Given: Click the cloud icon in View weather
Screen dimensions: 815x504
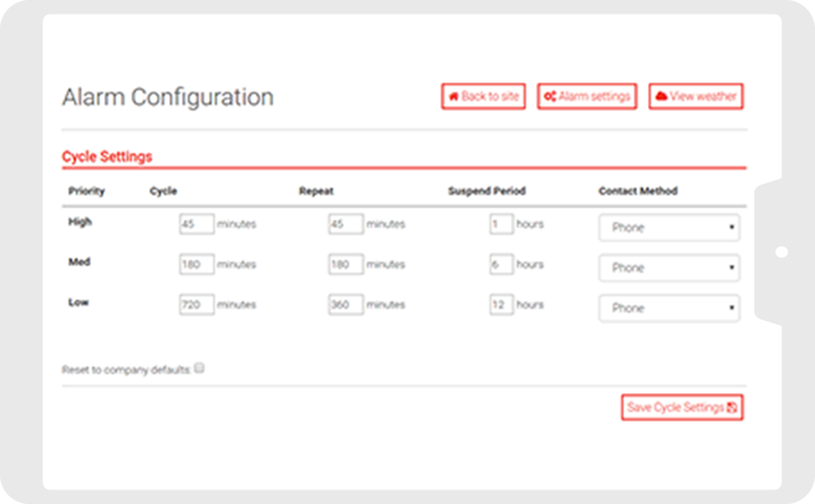Looking at the screenshot, I should point(661,96).
